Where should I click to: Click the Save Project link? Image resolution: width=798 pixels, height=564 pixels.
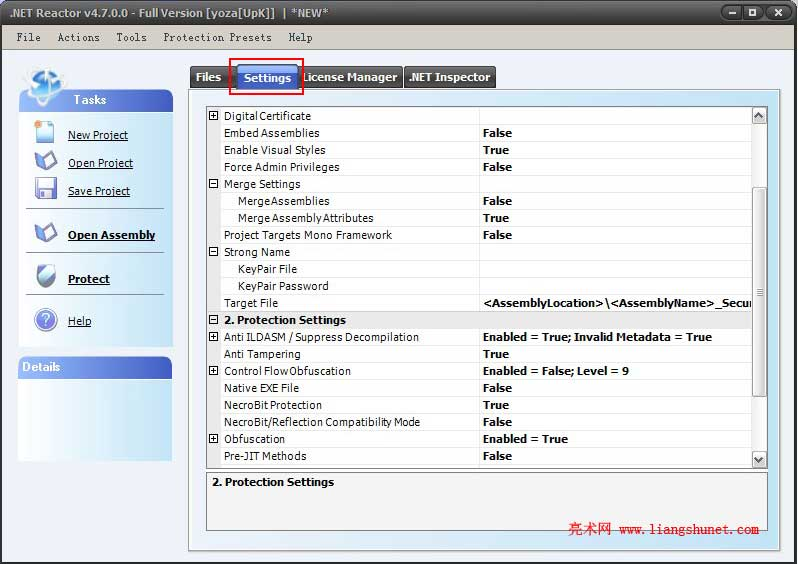point(99,191)
